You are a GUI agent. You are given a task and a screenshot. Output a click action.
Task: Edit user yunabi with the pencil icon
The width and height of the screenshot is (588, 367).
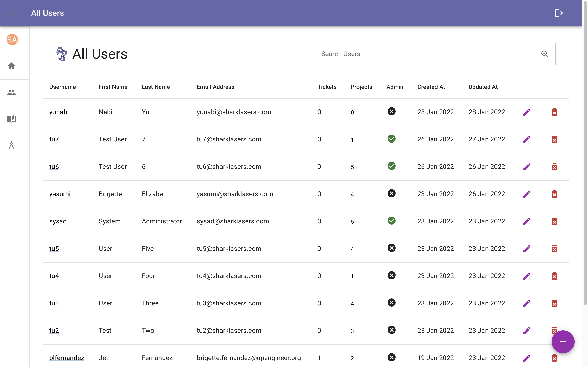(527, 112)
